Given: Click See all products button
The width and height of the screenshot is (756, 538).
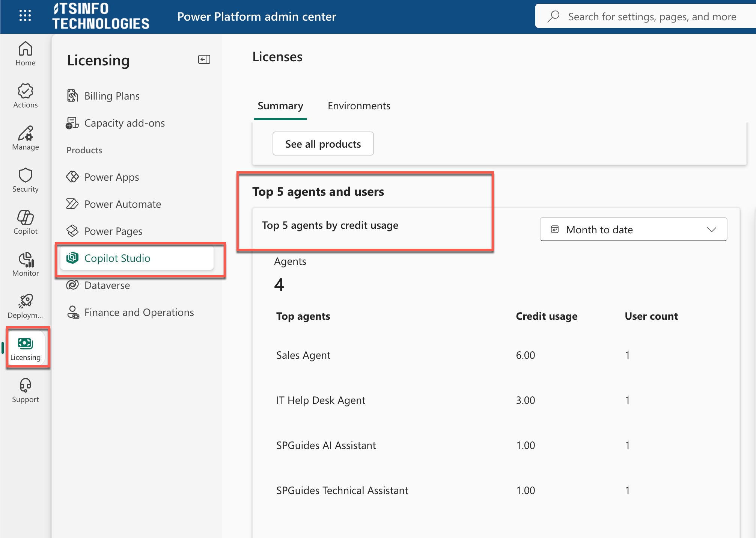Looking at the screenshot, I should tap(323, 144).
